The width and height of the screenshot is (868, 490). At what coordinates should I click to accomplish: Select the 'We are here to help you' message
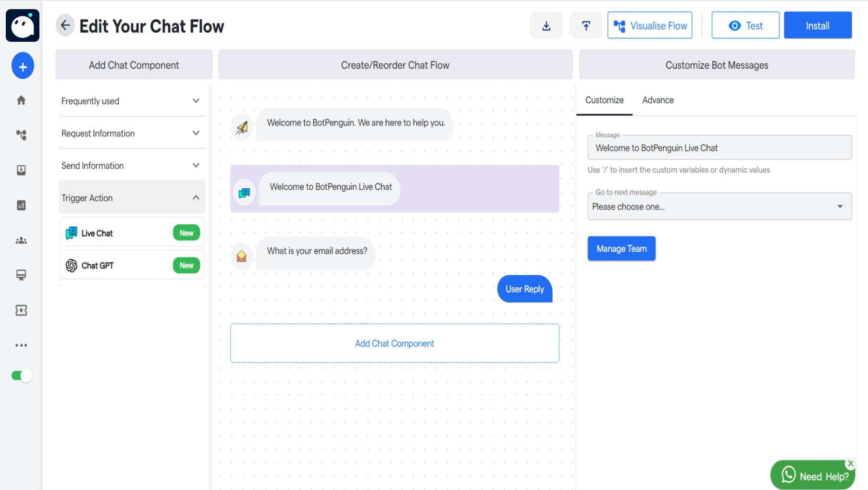[x=355, y=123]
